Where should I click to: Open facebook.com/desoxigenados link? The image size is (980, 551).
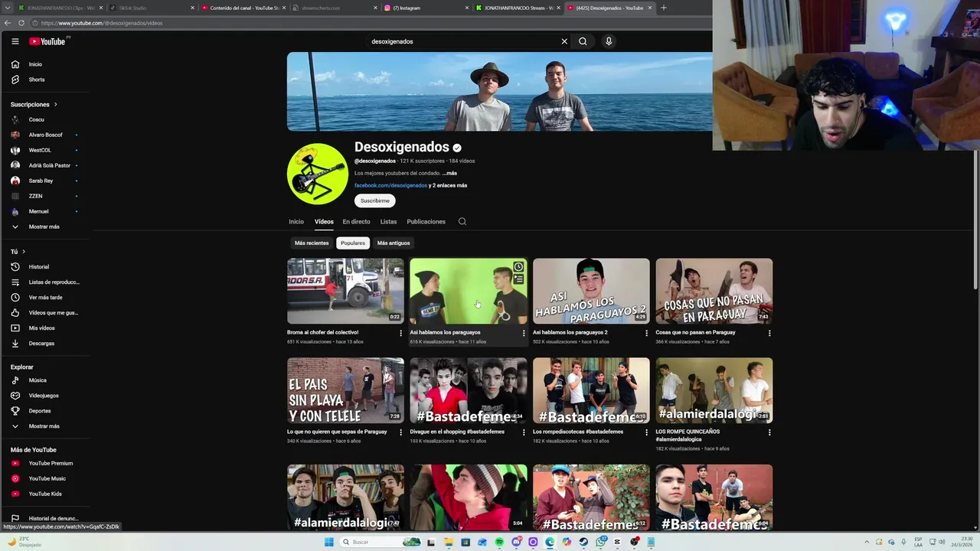tap(390, 185)
